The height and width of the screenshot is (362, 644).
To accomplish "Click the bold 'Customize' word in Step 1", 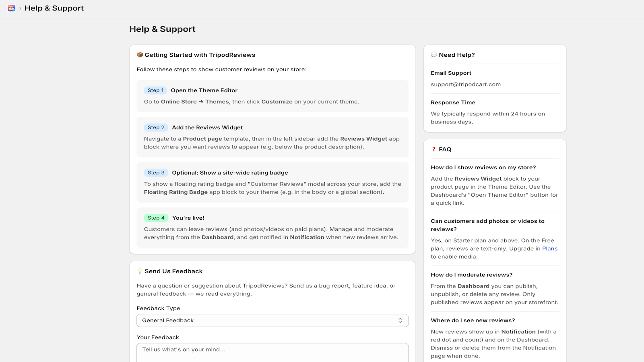I will pyautogui.click(x=277, y=102).
